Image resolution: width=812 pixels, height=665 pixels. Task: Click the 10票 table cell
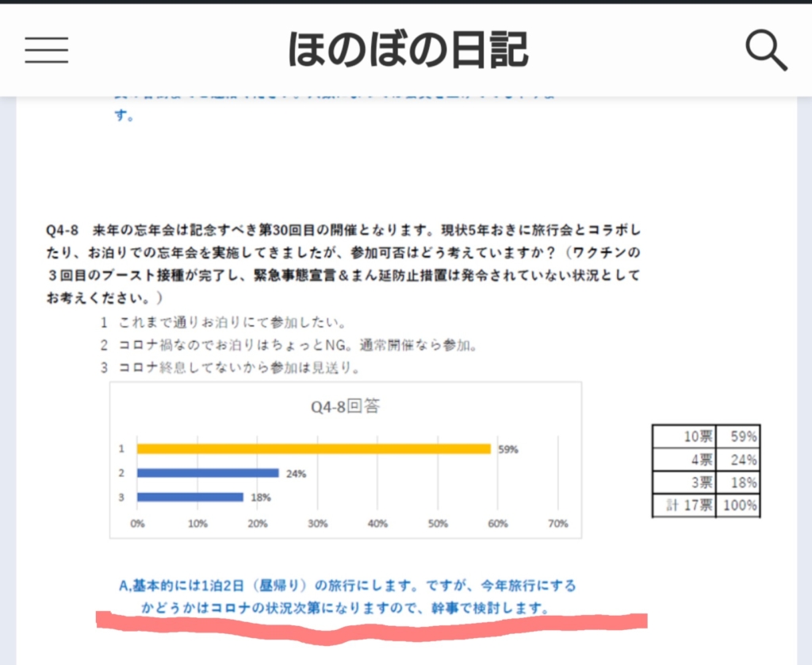(x=684, y=436)
